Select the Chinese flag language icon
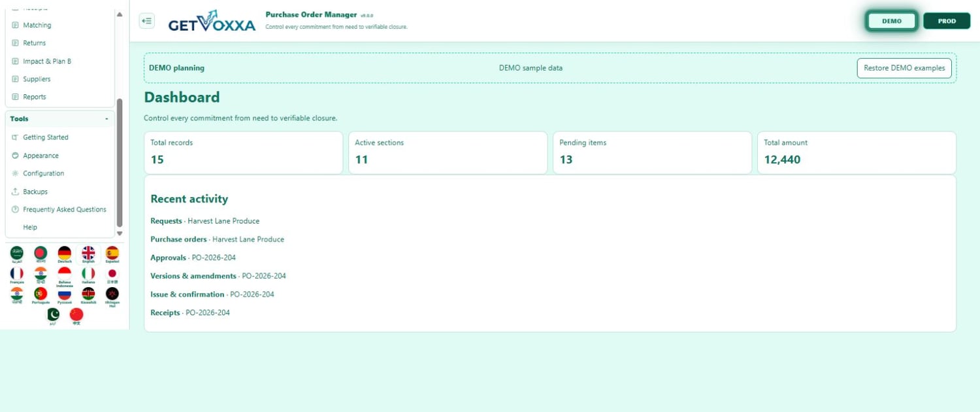 point(76,317)
